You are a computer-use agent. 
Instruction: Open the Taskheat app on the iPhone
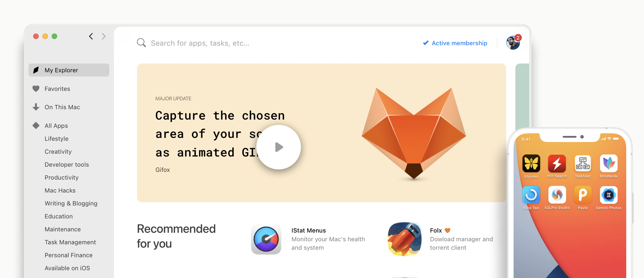pyautogui.click(x=583, y=164)
